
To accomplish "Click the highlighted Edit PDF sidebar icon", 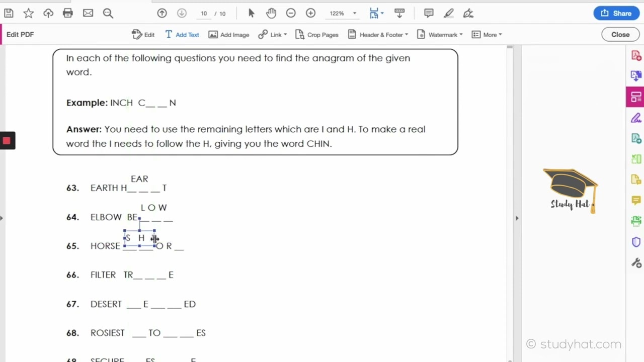I will (x=635, y=97).
